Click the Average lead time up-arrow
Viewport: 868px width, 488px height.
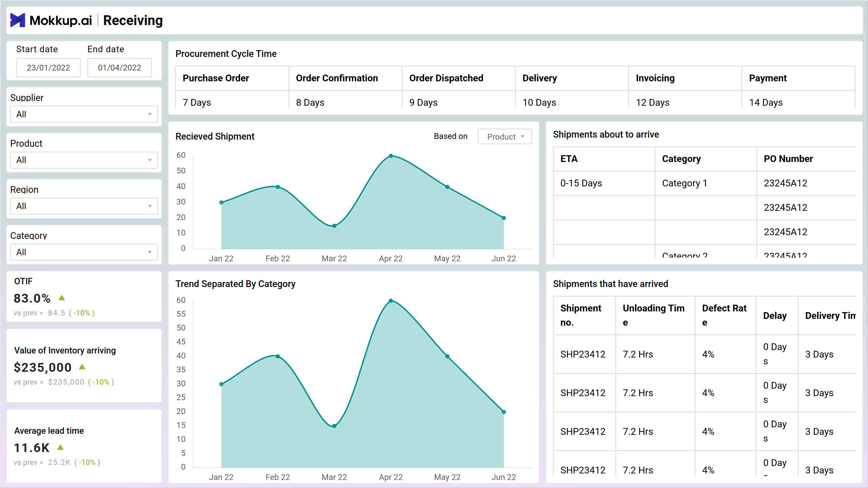60,447
